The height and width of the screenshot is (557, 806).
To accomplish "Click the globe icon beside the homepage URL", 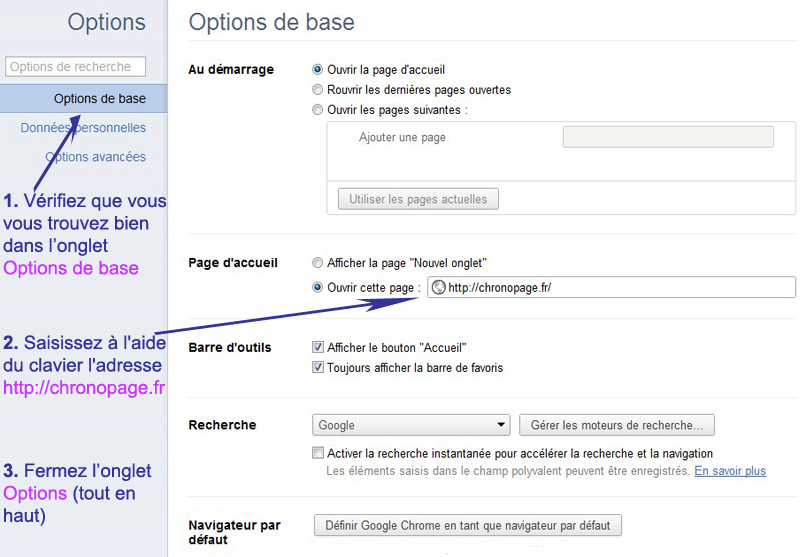I will (x=438, y=288).
